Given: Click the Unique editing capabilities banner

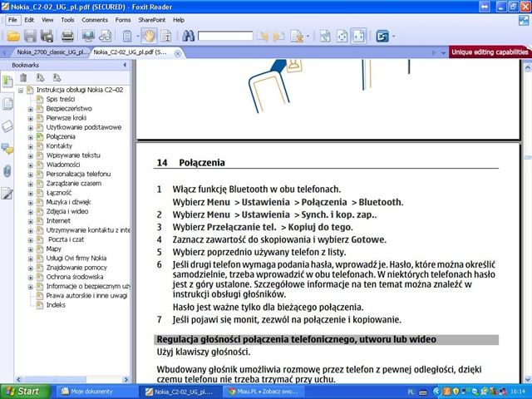Looking at the screenshot, I should pyautogui.click(x=490, y=52).
